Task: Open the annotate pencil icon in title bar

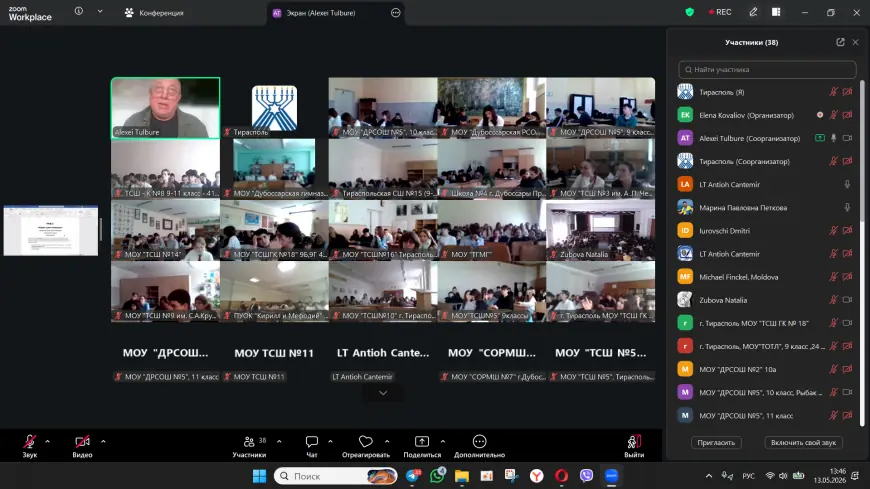Action: click(x=753, y=12)
